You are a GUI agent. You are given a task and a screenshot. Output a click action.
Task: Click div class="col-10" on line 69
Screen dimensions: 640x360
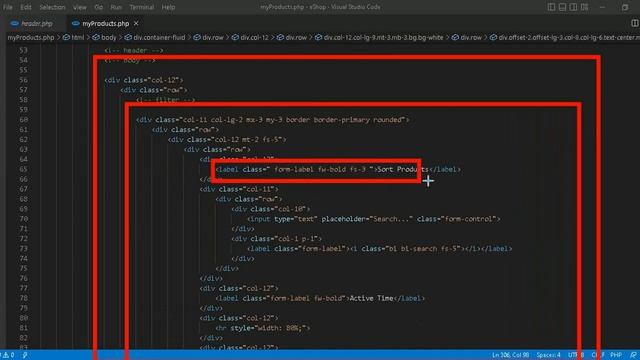pyautogui.click(x=271, y=209)
